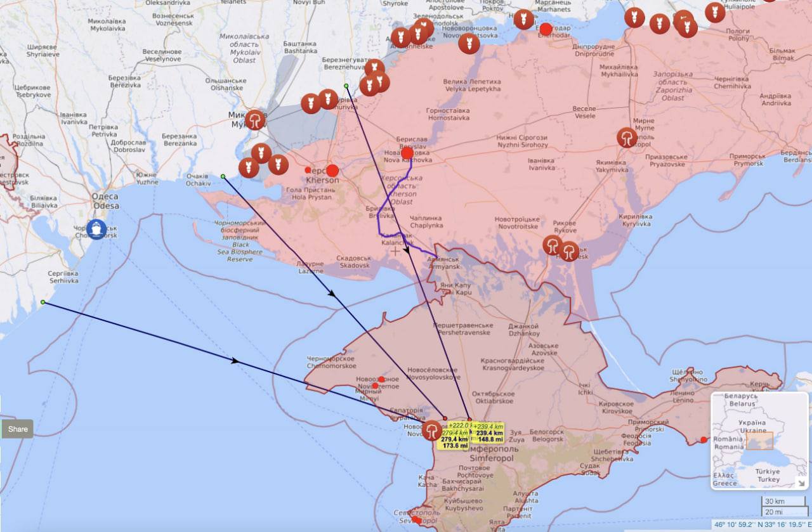Collapse the overview minimap with arrow
The image size is (812, 532).
coord(802,483)
